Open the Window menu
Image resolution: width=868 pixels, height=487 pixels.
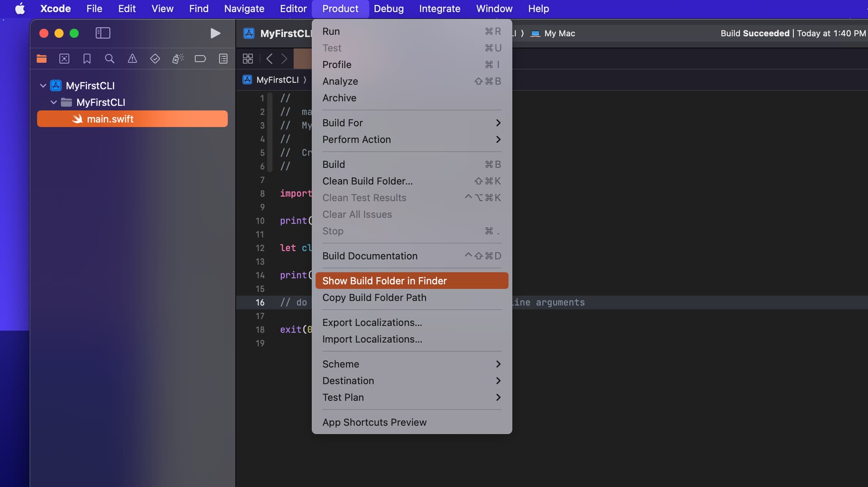coord(494,9)
